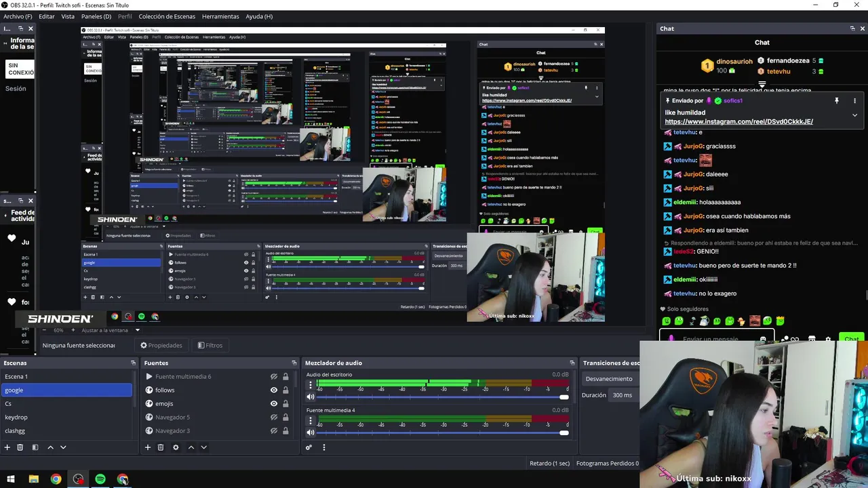
Task: Open File Explorer from Windows taskbar
Action: pyautogui.click(x=33, y=479)
